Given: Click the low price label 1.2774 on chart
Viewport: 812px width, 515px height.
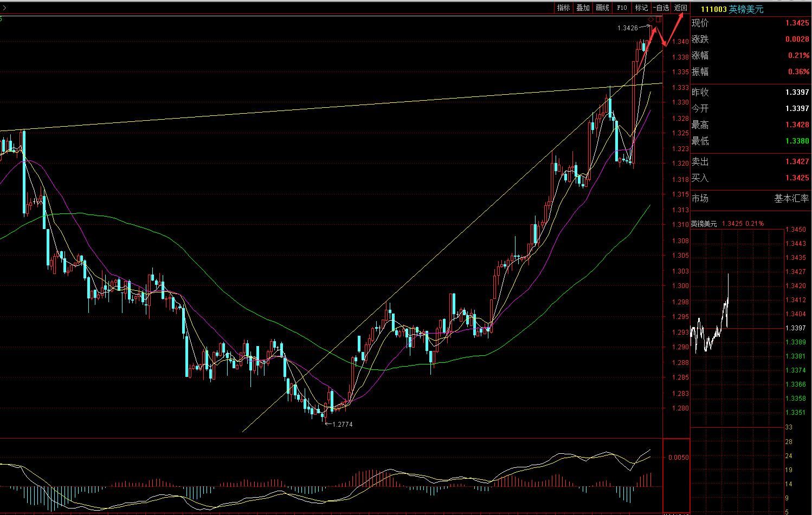Looking at the screenshot, I should [x=343, y=425].
